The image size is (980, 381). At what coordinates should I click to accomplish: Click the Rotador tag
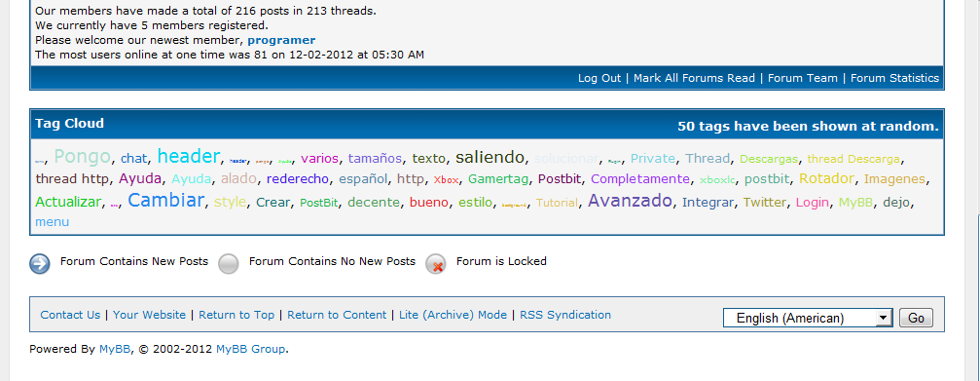pyautogui.click(x=826, y=178)
